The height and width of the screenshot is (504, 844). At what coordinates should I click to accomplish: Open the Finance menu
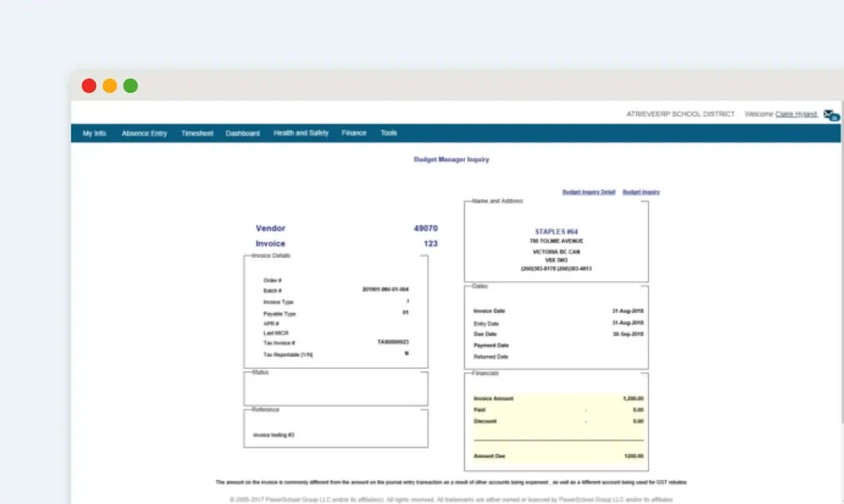coord(353,133)
